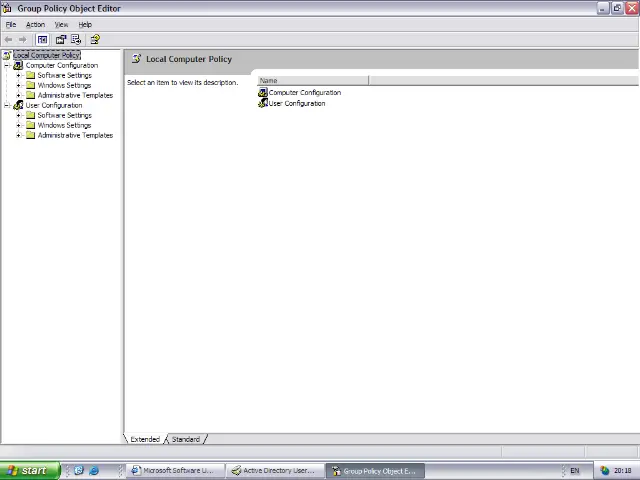
Task: Expand Windows Settings under User Configuration
Action: (18, 125)
